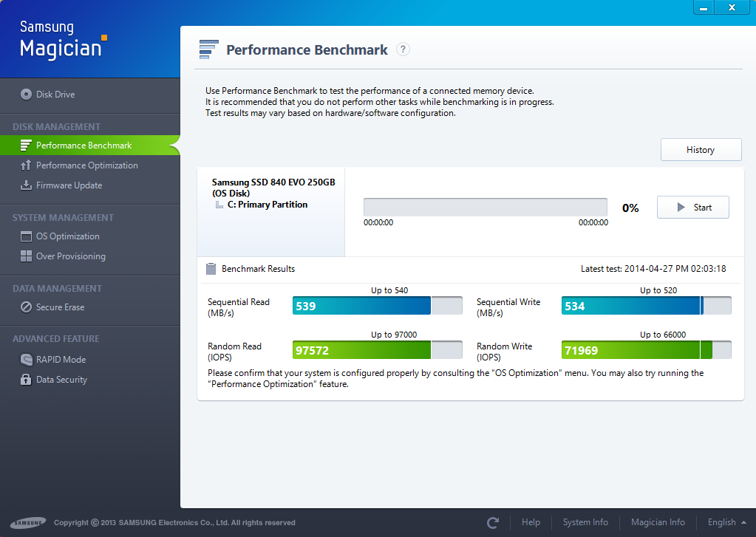Screen dimensions: 756x537
Task: Click the Benchmark Results heading
Action: point(258,269)
